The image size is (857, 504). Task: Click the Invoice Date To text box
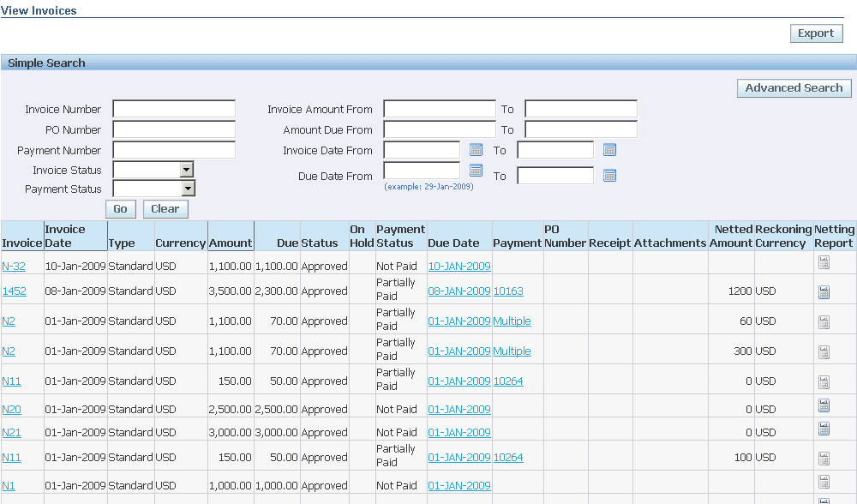(555, 150)
